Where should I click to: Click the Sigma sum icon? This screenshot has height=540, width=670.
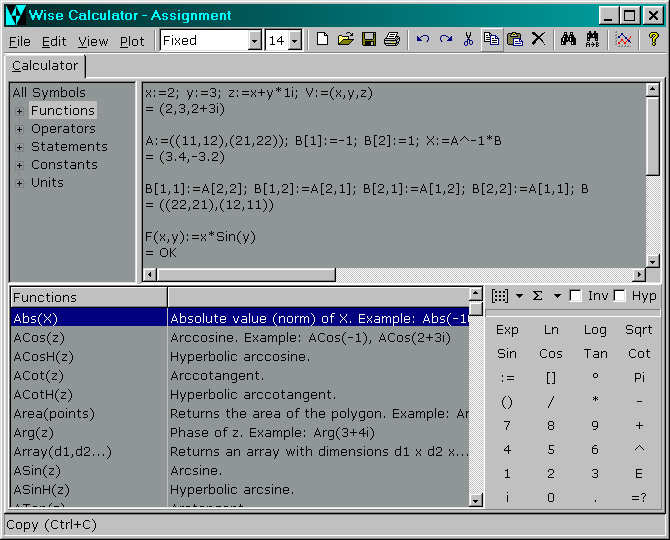538,296
